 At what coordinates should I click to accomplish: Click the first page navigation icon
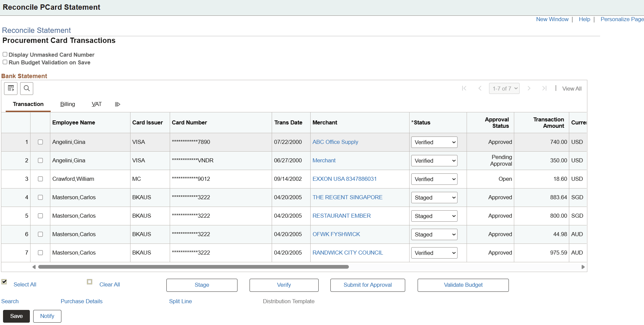coord(464,88)
